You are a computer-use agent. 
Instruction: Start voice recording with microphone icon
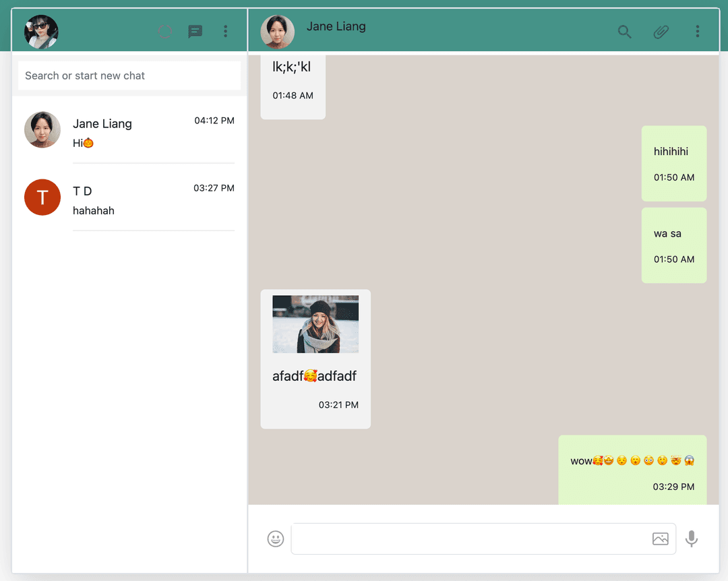click(692, 539)
